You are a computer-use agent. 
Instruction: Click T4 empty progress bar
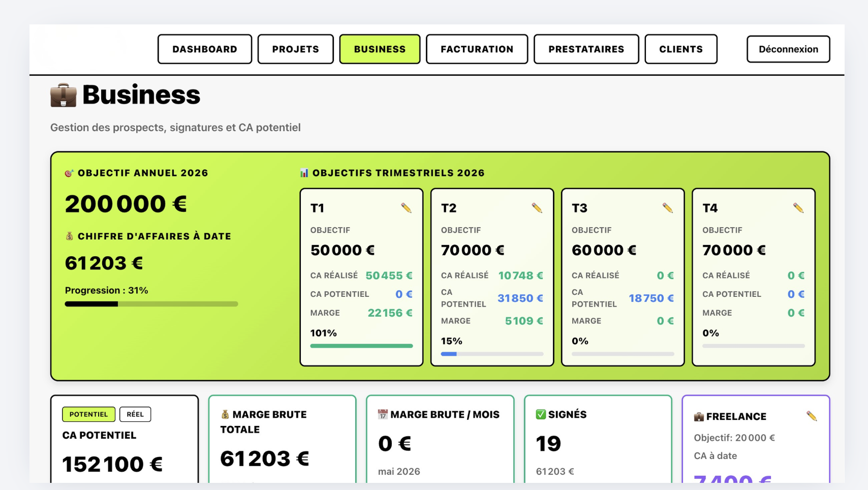point(754,346)
